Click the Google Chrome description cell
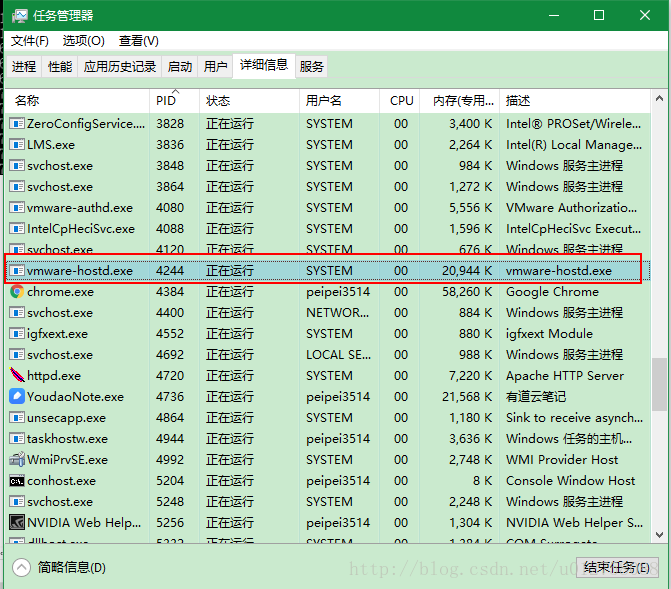 point(552,292)
